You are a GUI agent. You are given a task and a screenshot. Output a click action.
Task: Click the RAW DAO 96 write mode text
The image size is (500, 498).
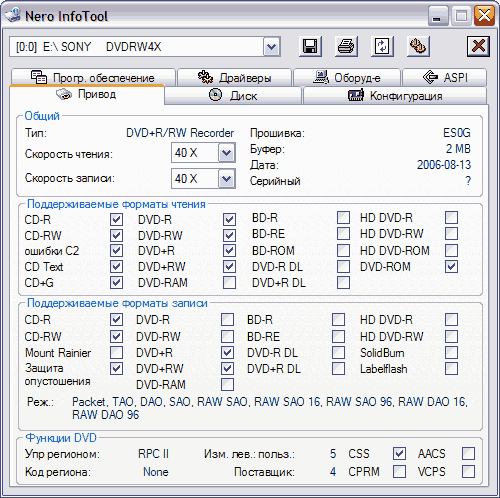106,415
